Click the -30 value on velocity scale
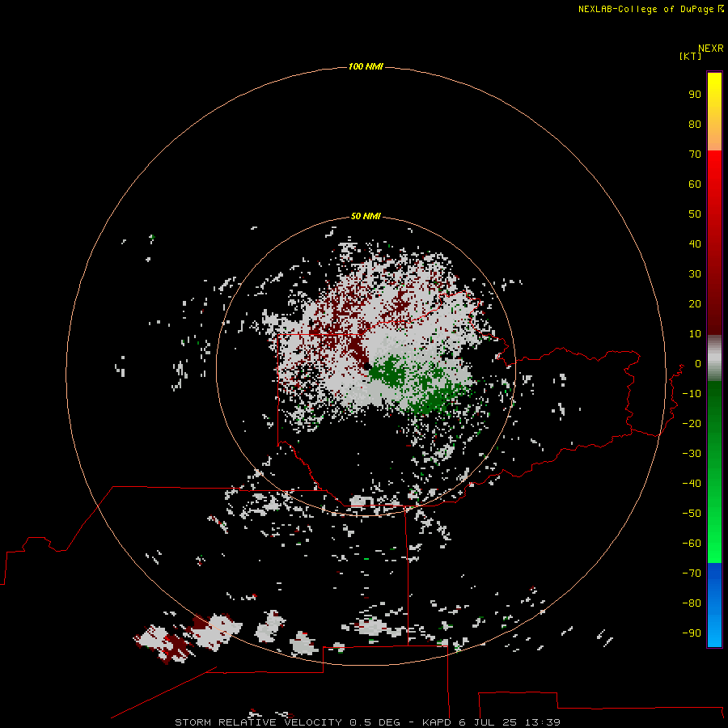 692,454
